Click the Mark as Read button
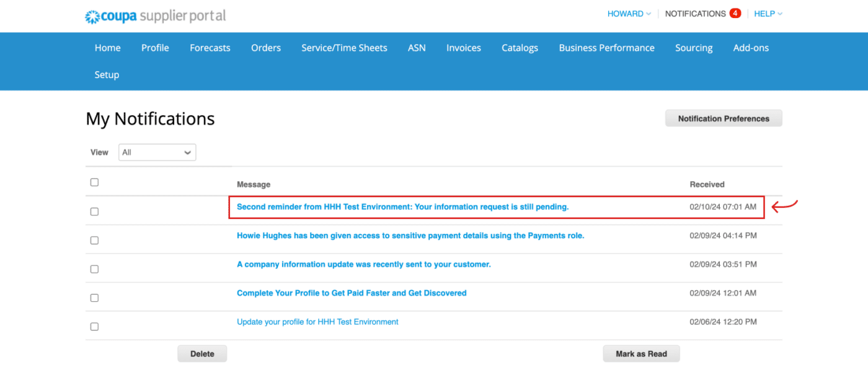Screen dimensions: 868x387 coord(641,353)
